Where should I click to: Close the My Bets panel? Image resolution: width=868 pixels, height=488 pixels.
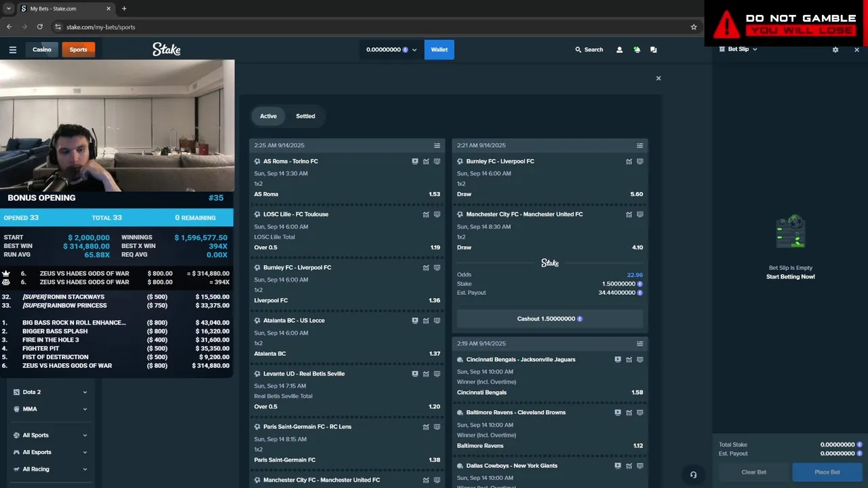[658, 78]
